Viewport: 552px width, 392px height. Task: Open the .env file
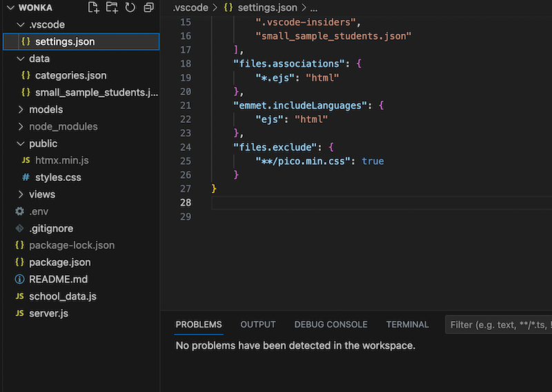coord(81,211)
